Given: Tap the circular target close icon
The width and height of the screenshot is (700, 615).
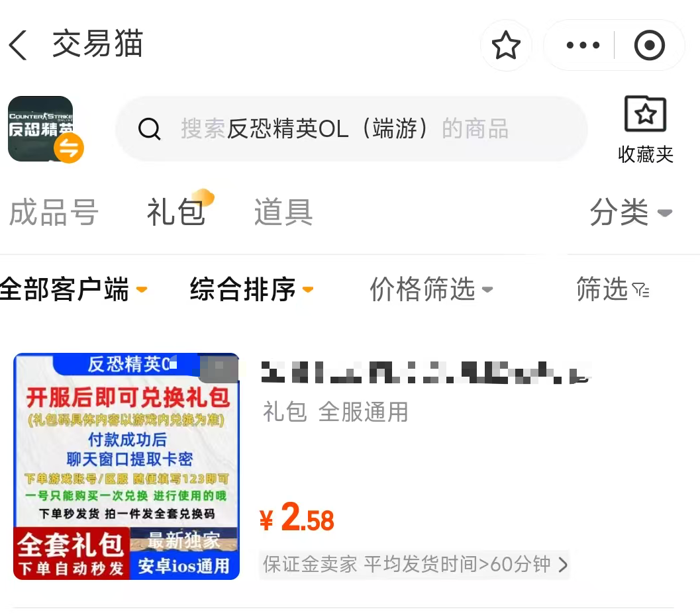Looking at the screenshot, I should click(649, 45).
